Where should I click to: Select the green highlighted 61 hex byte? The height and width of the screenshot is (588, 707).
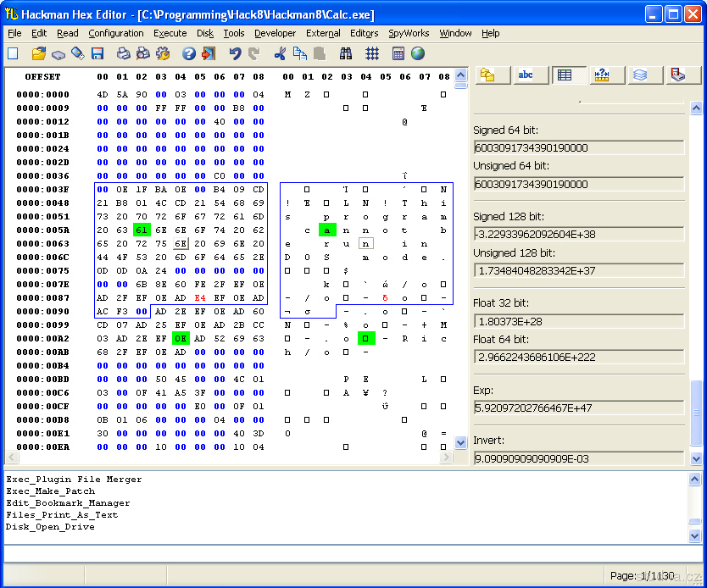142,230
